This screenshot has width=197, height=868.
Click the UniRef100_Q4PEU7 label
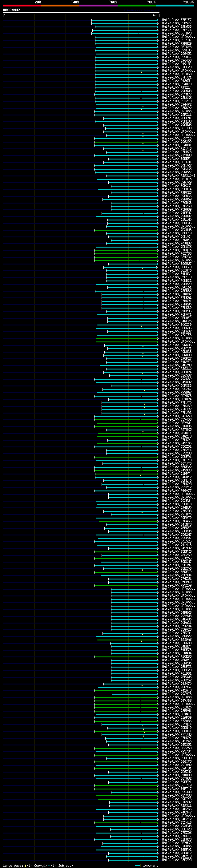coord(177,213)
